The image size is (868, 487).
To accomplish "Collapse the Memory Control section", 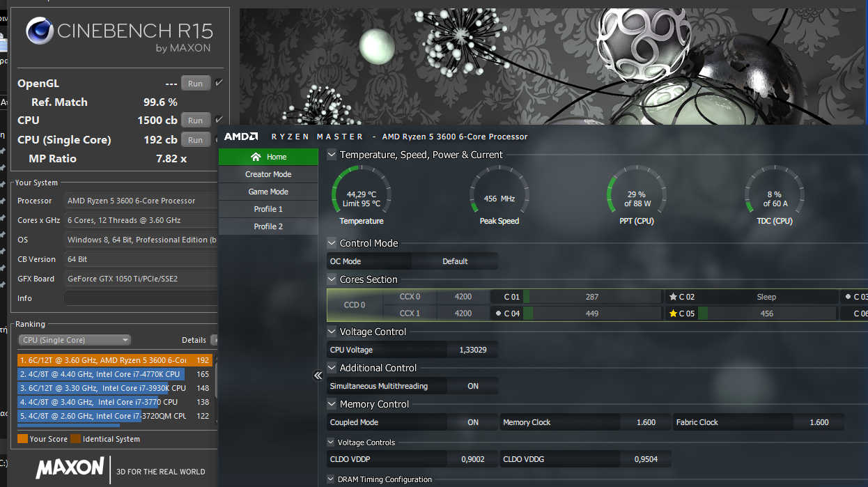I will (332, 404).
